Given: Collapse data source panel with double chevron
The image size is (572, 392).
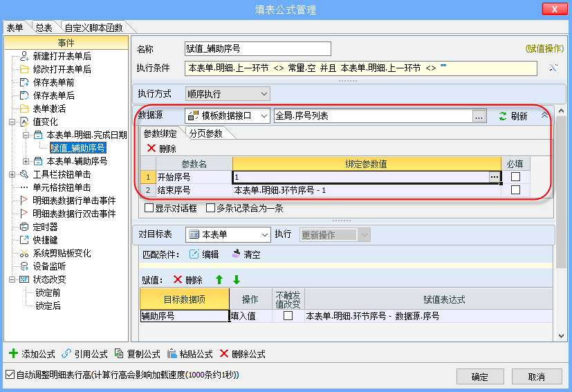Looking at the screenshot, I should [544, 115].
